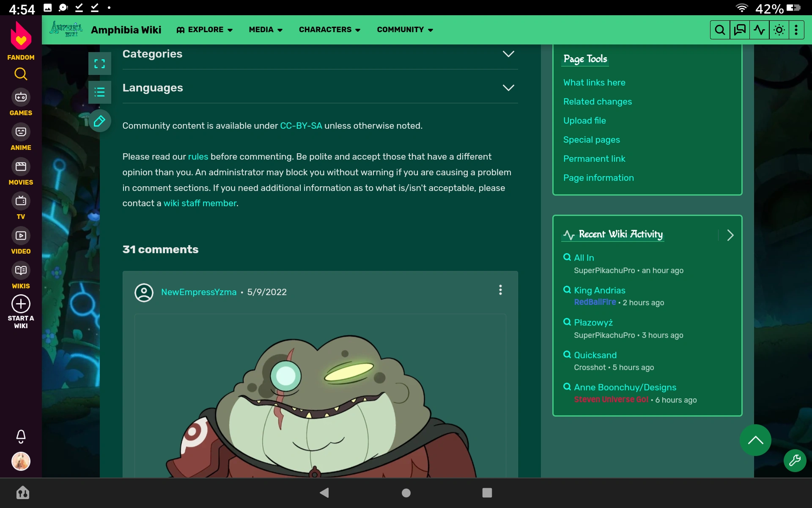Open the CC-BY-SA license link
This screenshot has width=812, height=508.
click(x=301, y=126)
